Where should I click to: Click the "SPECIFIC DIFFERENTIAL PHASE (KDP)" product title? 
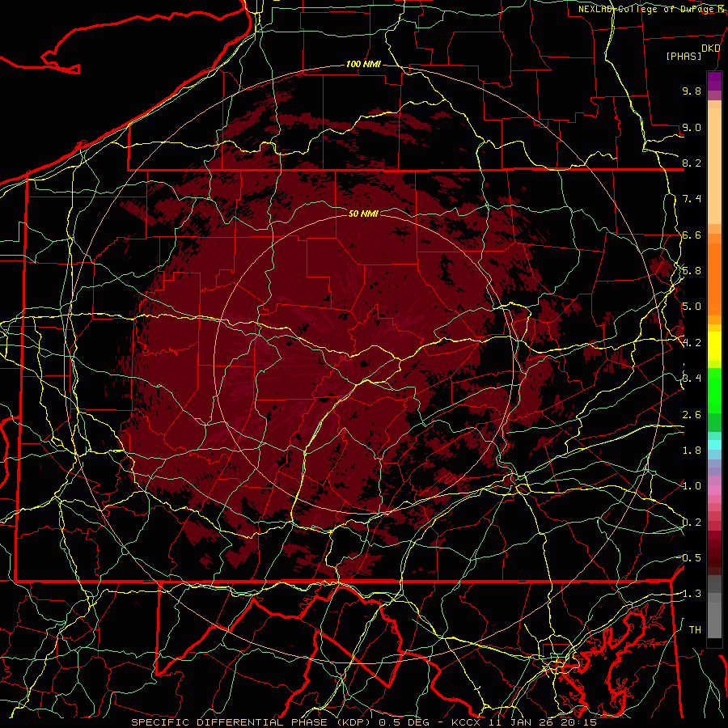[252, 722]
